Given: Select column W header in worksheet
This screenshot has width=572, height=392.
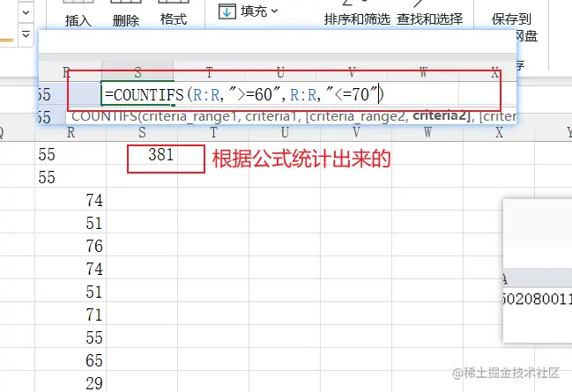Looking at the screenshot, I should click(x=427, y=132).
